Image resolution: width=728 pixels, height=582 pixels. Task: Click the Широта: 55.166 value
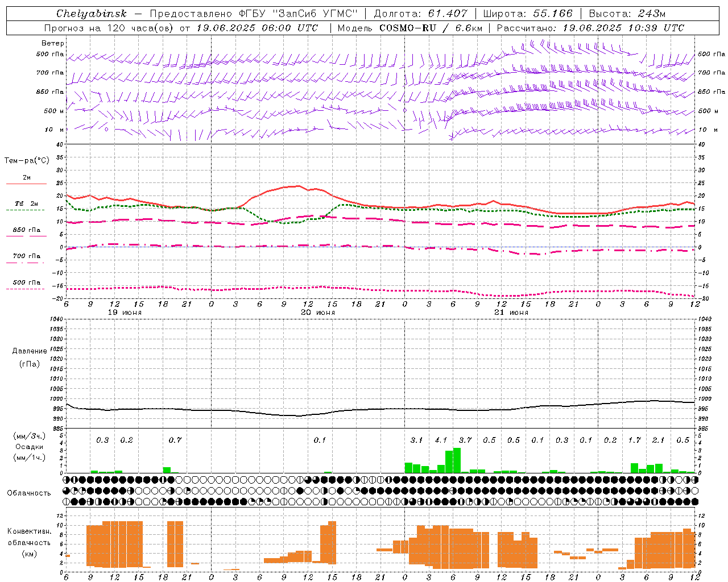(528, 14)
